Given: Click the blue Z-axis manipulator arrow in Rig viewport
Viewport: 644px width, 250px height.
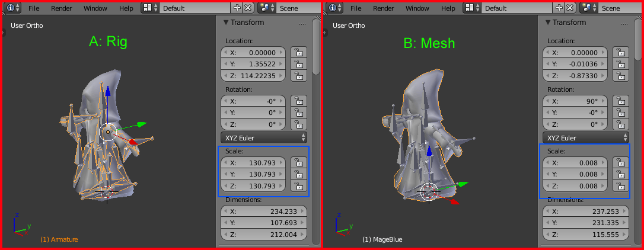Looking at the screenshot, I should pos(107,91).
